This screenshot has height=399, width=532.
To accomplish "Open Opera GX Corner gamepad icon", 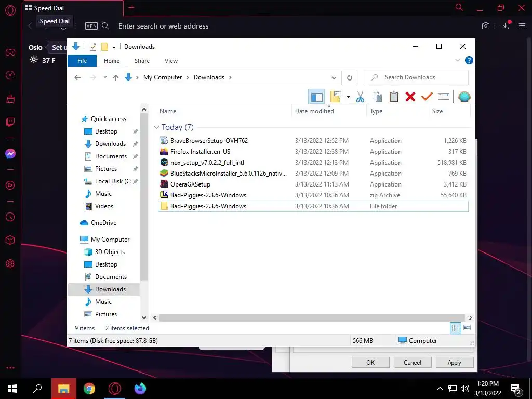I will click(10, 52).
